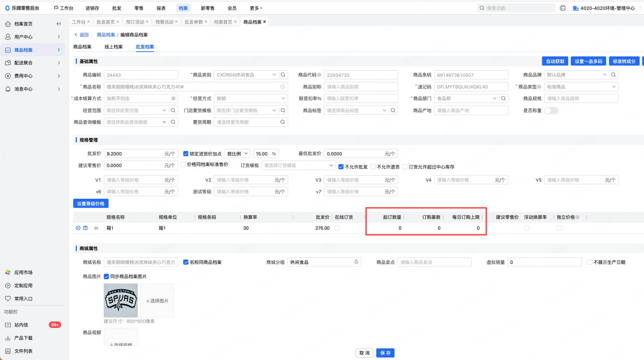The width and height of the screenshot is (644, 360).
Task: Switch to the 线上档案 tab
Action: 114,47
